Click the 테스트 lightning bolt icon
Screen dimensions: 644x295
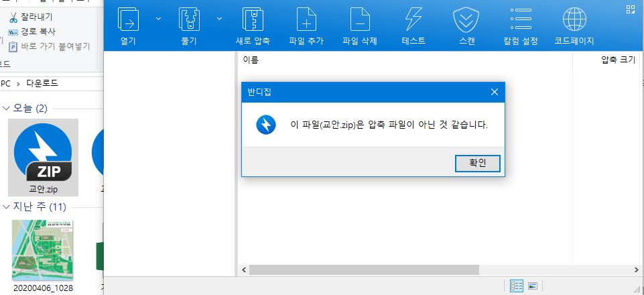pyautogui.click(x=413, y=19)
